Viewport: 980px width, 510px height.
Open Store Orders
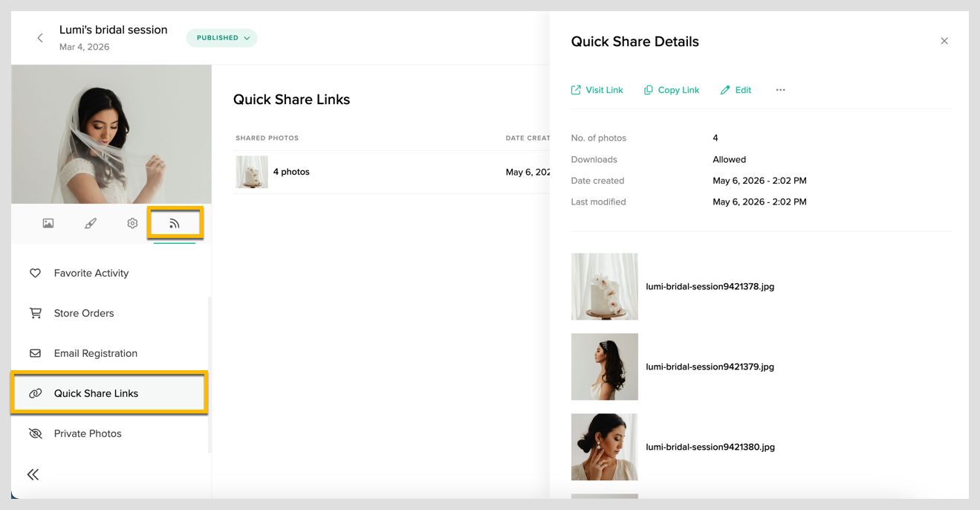(x=84, y=313)
